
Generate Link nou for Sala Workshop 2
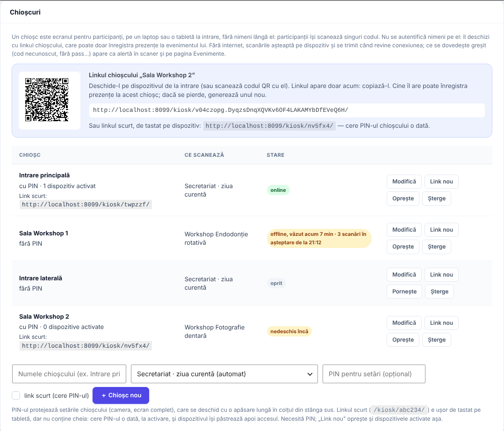pyautogui.click(x=441, y=323)
